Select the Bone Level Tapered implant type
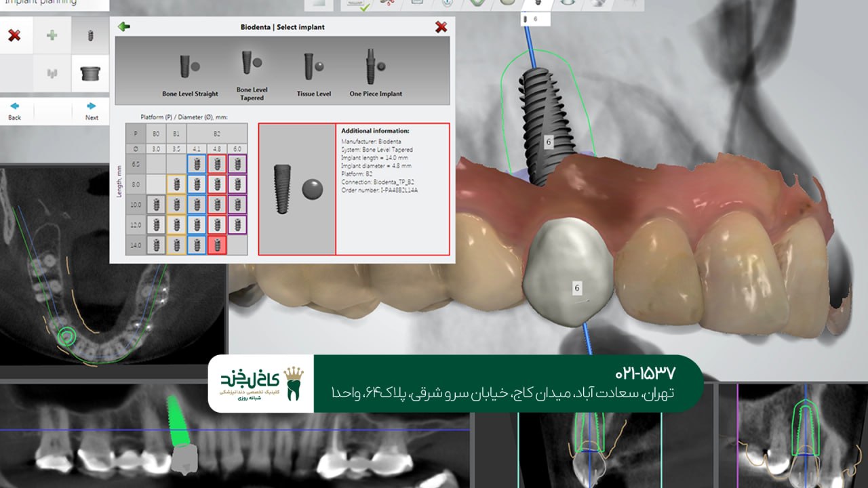 click(x=251, y=68)
